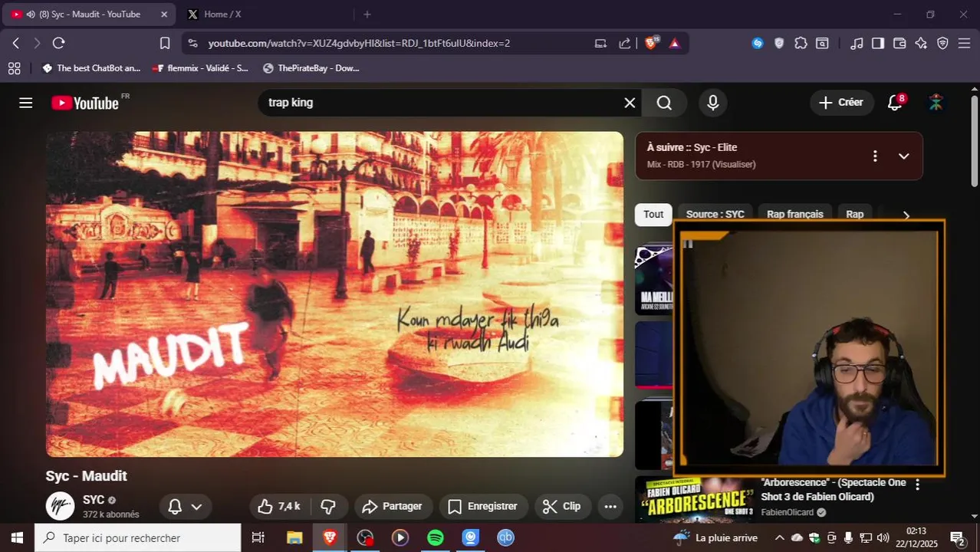The image size is (980, 552).
Task: Open 'The best ChatBot an...' bookmark
Action: 91,68
